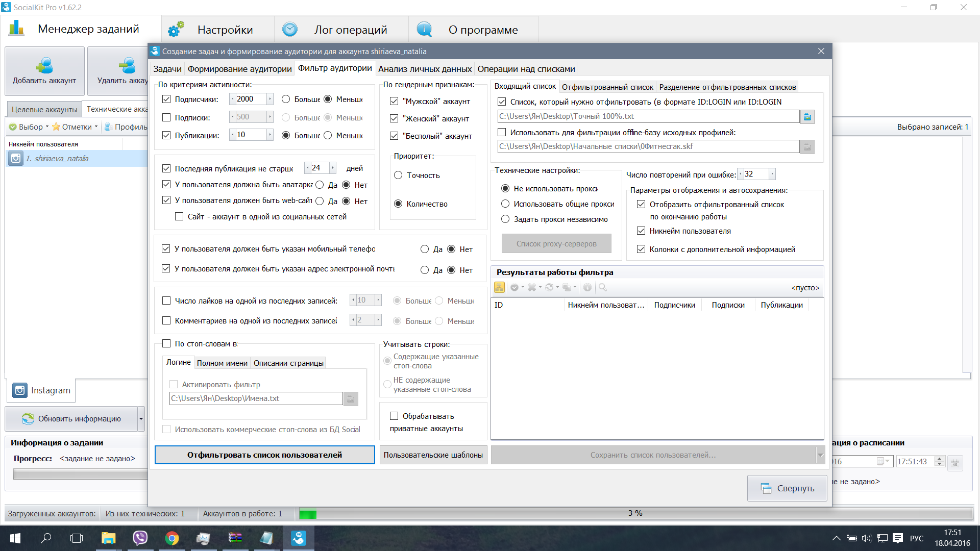
Task: Browse for the offline base file
Action: pyautogui.click(x=807, y=147)
